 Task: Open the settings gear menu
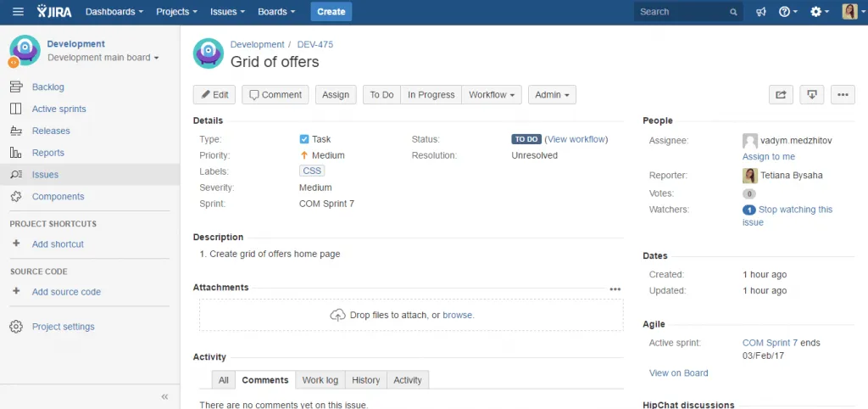point(820,12)
